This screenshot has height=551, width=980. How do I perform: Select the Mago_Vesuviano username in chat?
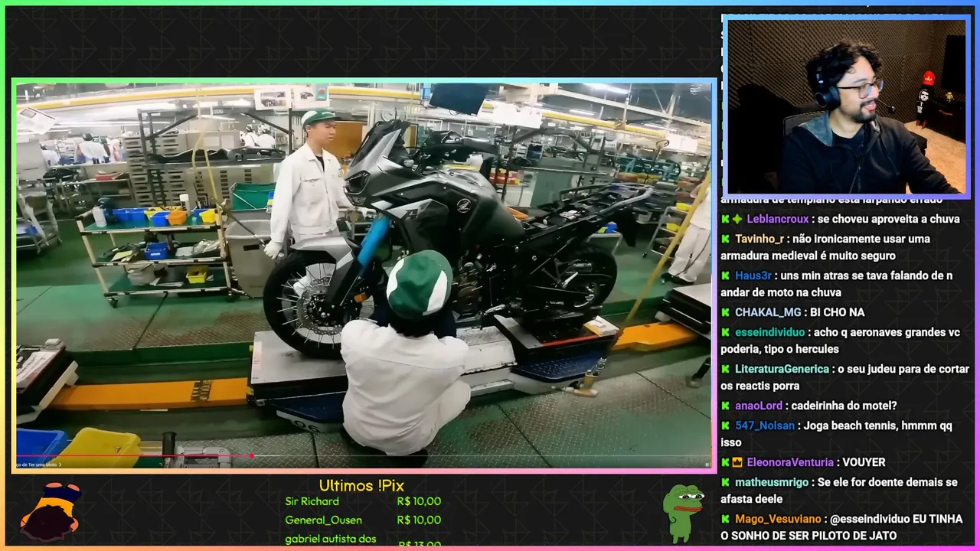[x=778, y=519]
